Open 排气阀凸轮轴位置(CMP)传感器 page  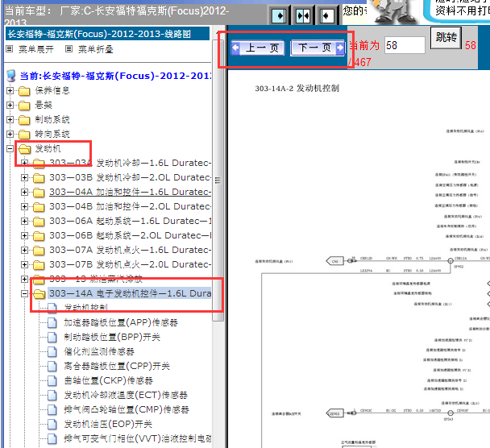coord(127,409)
